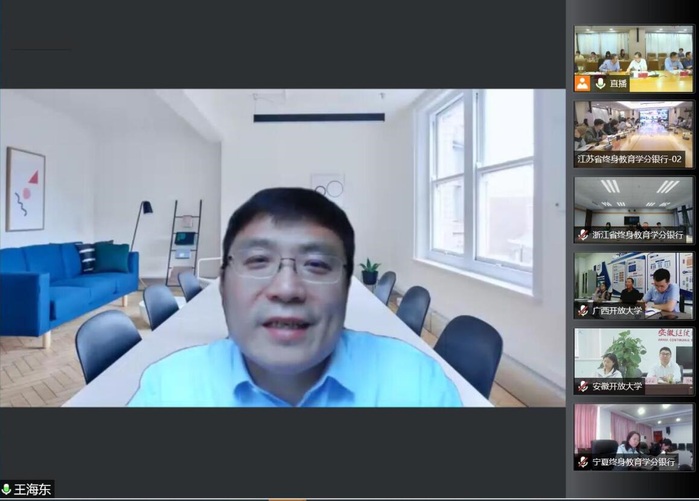Click muted mic icon on 浙江省终身教育学分银行
The height and width of the screenshot is (501, 699).
(582, 235)
